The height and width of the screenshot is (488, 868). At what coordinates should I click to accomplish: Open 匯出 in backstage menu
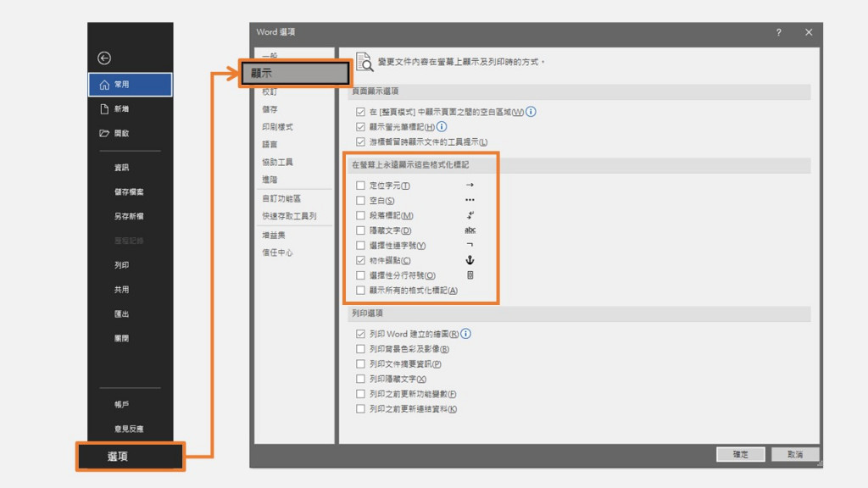coord(122,313)
